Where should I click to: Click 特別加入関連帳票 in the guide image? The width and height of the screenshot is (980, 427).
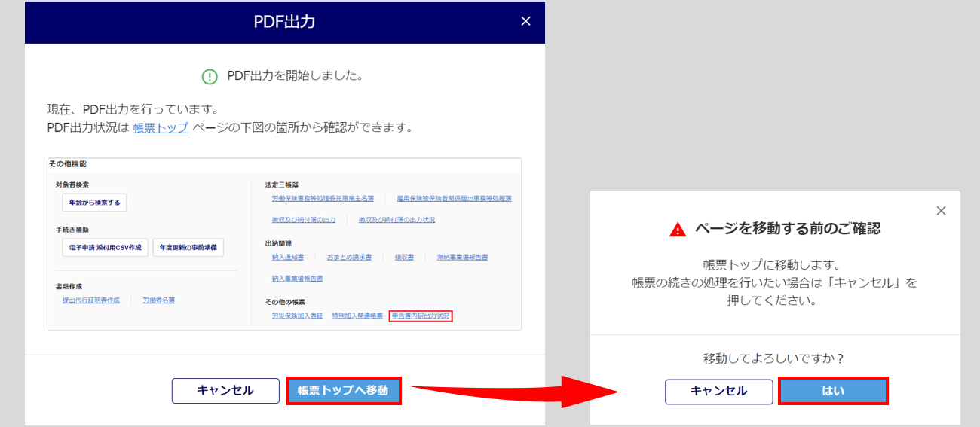click(x=357, y=316)
